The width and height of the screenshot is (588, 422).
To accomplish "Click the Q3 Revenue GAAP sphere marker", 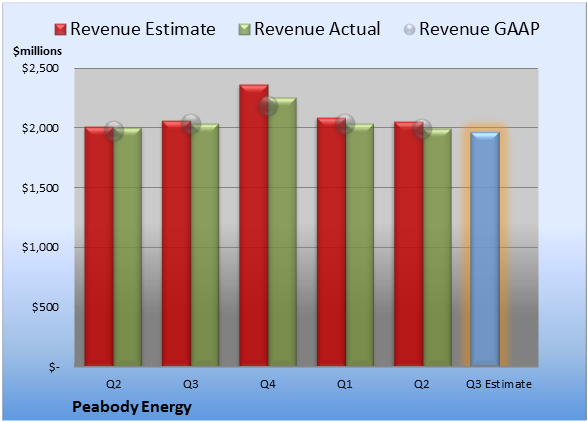I will tap(191, 123).
